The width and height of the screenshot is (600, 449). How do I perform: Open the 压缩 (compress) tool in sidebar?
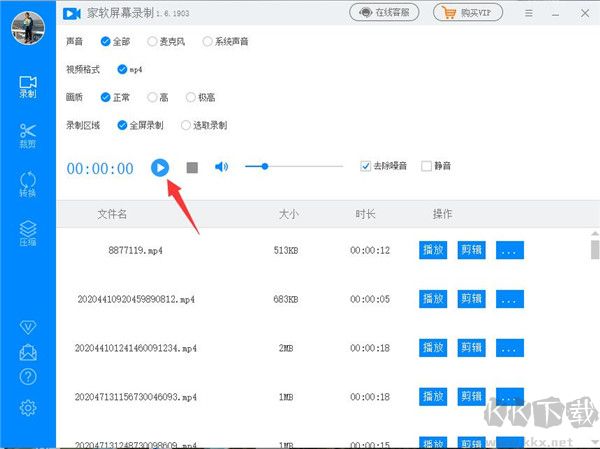pos(28,234)
